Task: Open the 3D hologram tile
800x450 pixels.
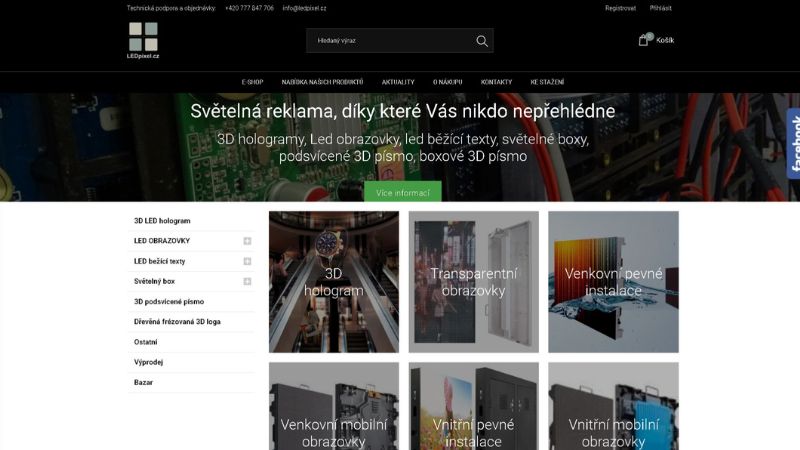Action: tap(334, 282)
